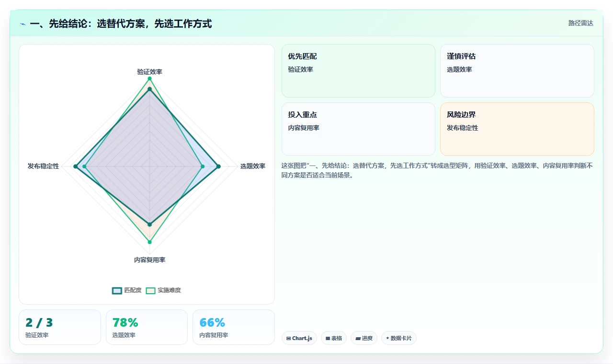
Task: Click the dark 匹配度 point on 发布稳定性 axis
Action: (x=75, y=166)
